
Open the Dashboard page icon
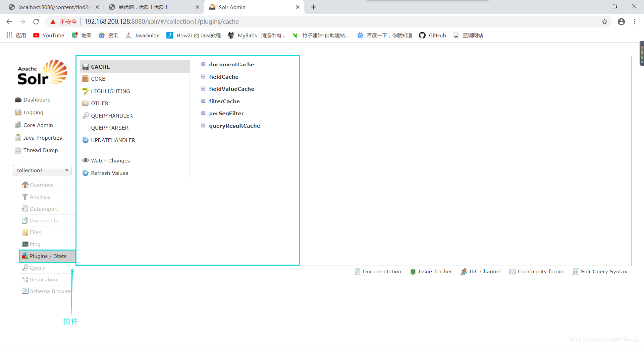tap(18, 100)
